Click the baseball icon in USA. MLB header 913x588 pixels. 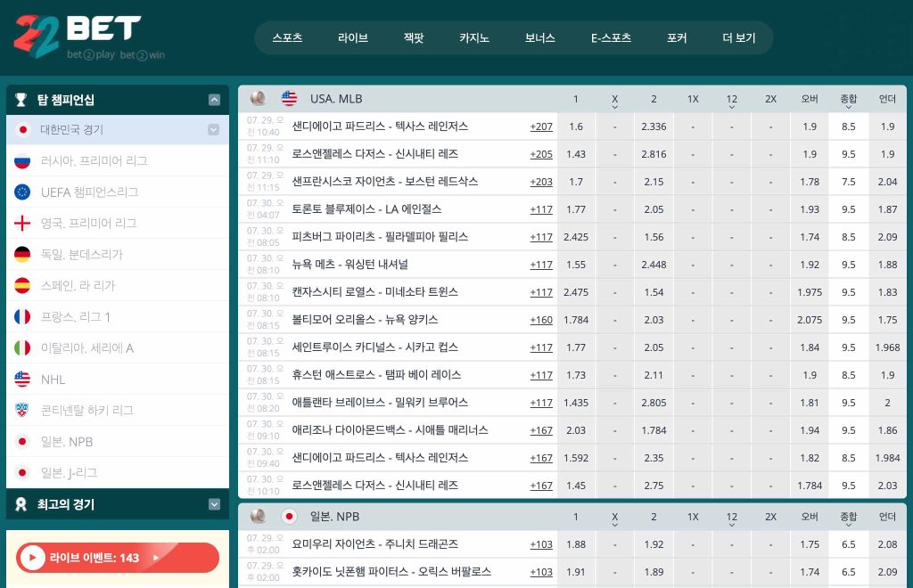tap(258, 98)
